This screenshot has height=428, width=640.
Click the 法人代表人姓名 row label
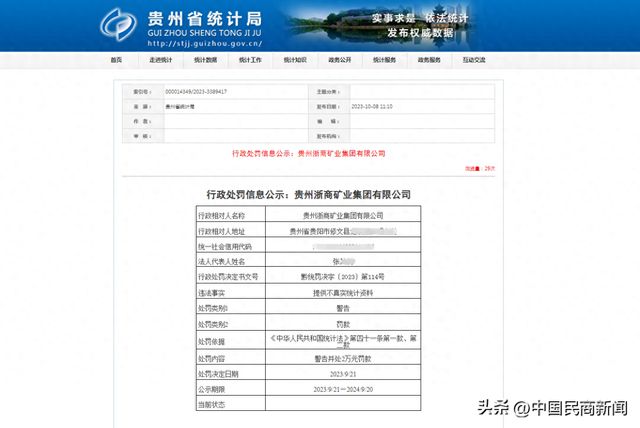221,262
